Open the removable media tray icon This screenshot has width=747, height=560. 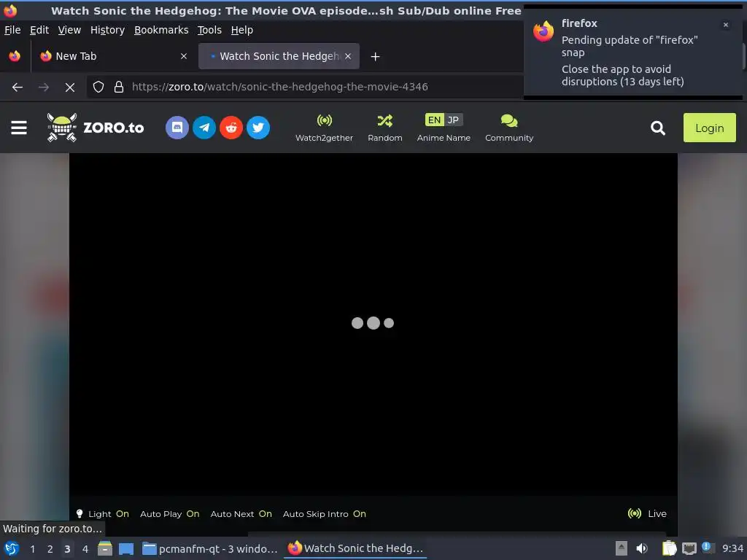click(622, 548)
